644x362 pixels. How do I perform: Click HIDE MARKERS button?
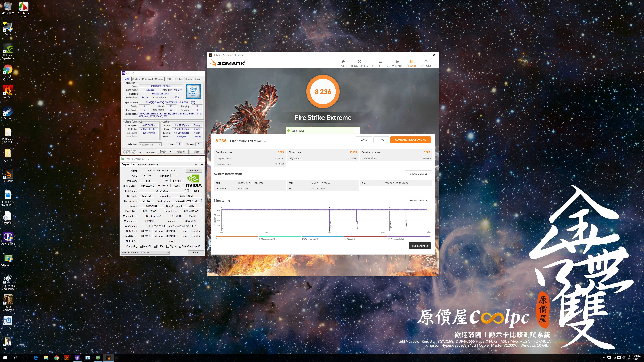click(419, 246)
